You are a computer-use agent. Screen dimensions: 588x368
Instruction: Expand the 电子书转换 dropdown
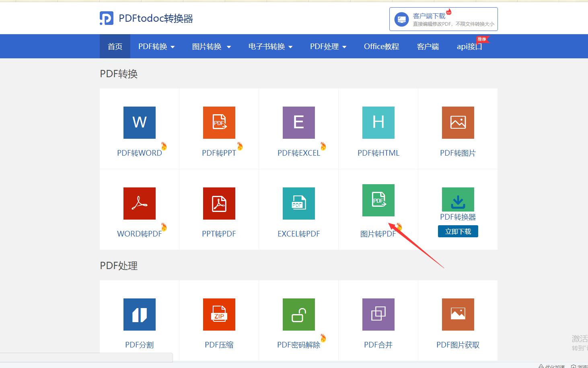(x=270, y=46)
